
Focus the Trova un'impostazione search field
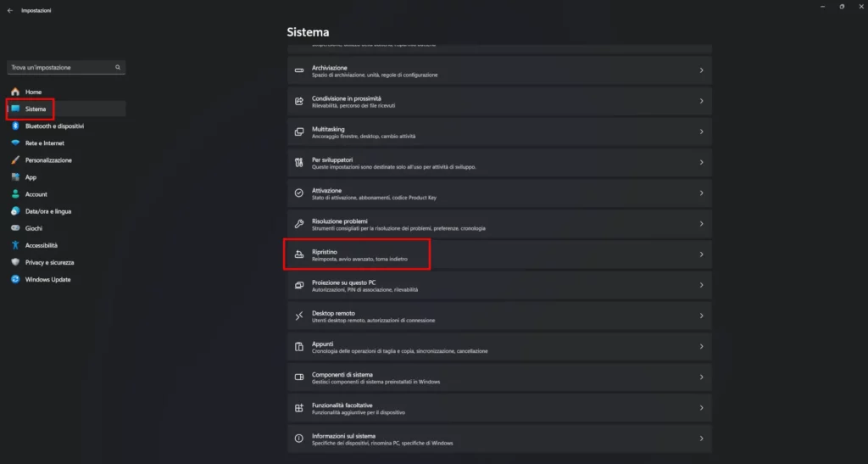(59, 67)
